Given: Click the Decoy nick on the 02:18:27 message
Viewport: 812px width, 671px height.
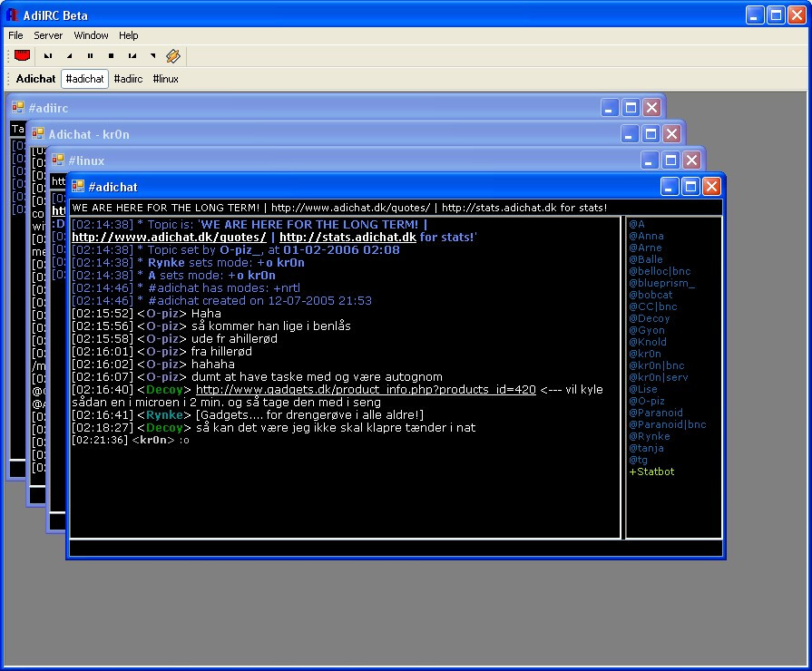Looking at the screenshot, I should [x=164, y=428].
